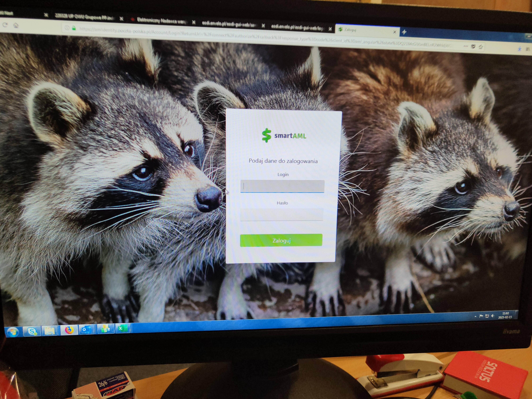The width and height of the screenshot is (532, 399).
Task: Click the taskbar volume speaker icon
Action: tap(492, 316)
